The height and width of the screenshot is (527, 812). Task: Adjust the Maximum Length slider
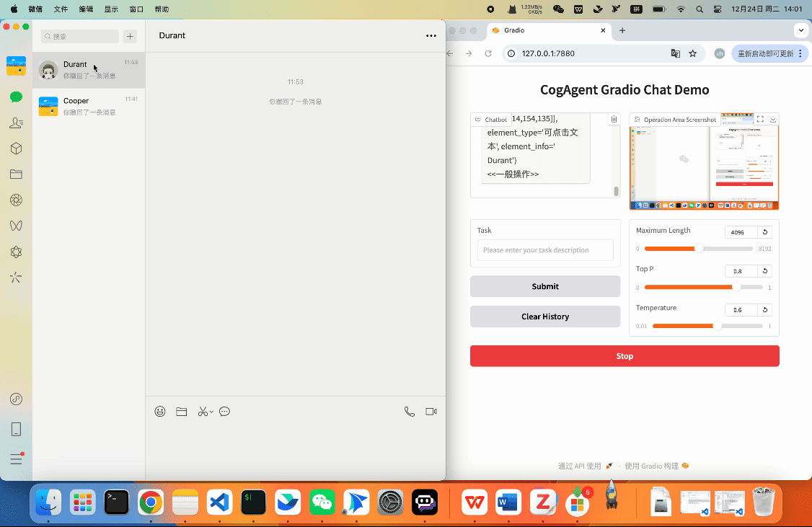coord(699,249)
